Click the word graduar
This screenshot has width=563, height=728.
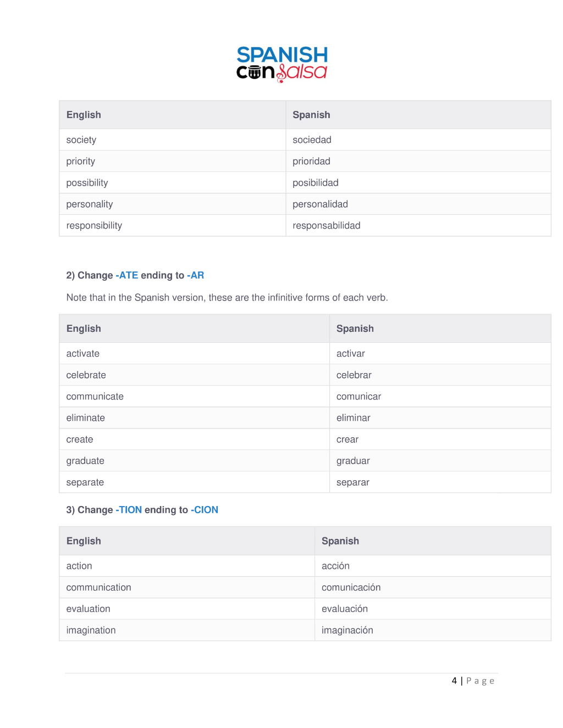coord(353,461)
